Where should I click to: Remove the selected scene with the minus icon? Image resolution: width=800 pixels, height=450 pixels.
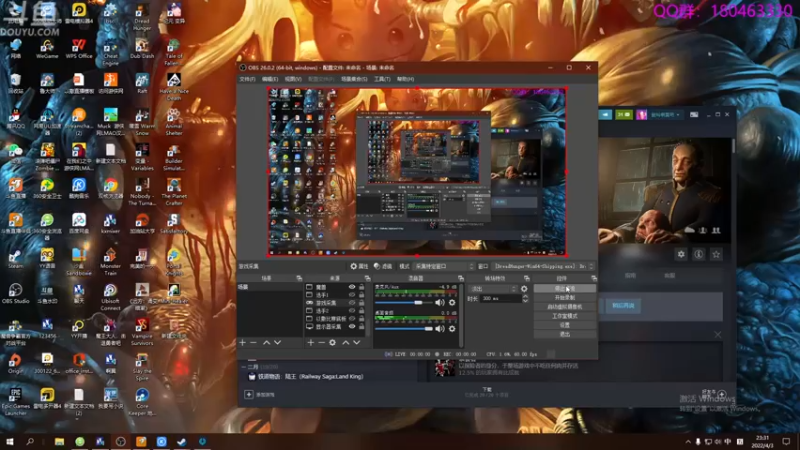pos(254,342)
